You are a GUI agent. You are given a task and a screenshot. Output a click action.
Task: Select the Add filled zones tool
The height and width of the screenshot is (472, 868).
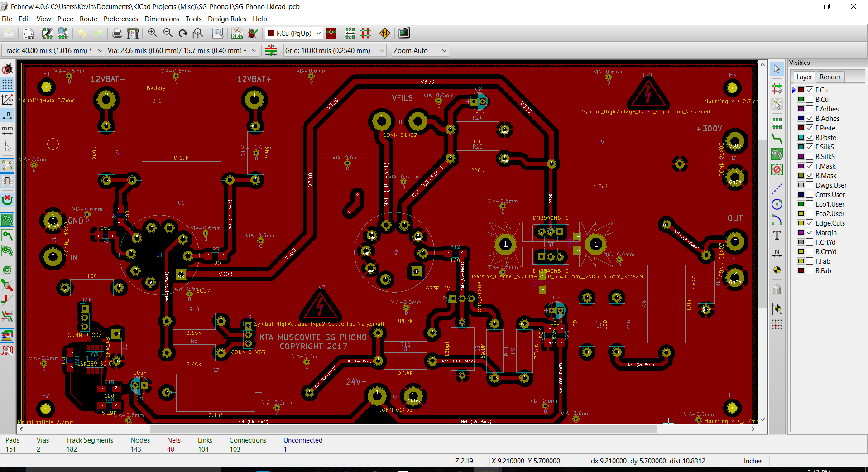tap(777, 154)
